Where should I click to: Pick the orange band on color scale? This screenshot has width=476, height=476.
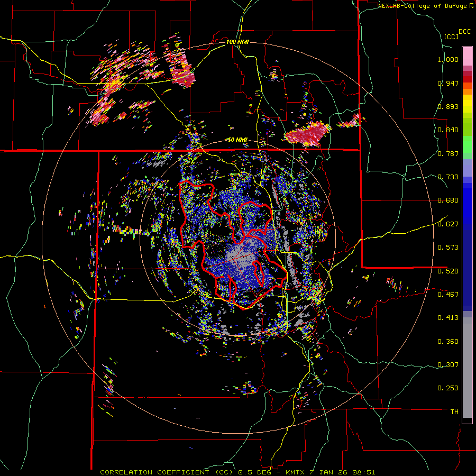point(467,91)
